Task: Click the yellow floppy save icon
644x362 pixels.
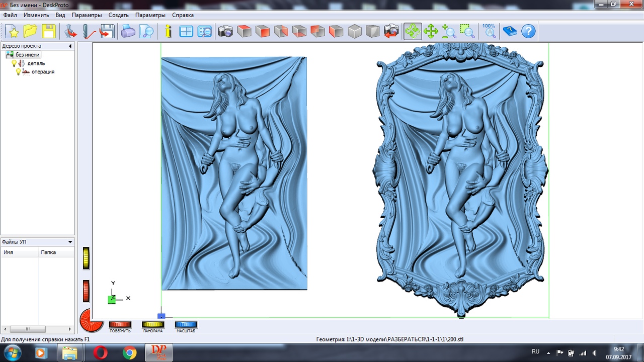Action: pos(48,32)
